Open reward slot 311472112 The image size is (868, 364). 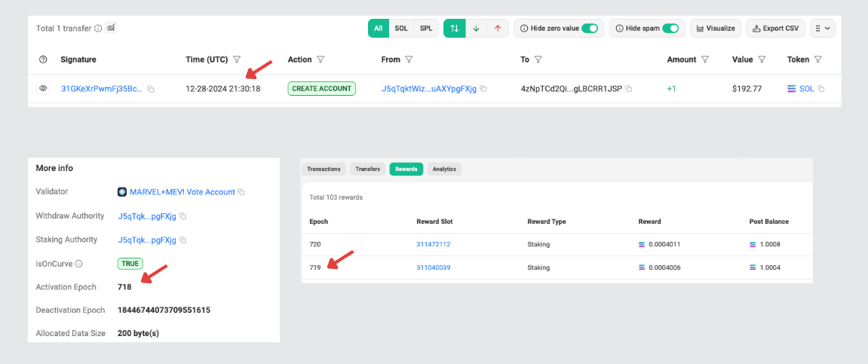click(434, 244)
